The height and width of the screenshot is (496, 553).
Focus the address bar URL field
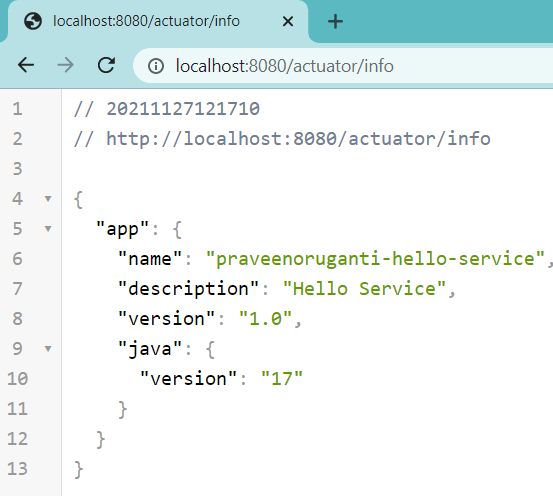point(343,66)
